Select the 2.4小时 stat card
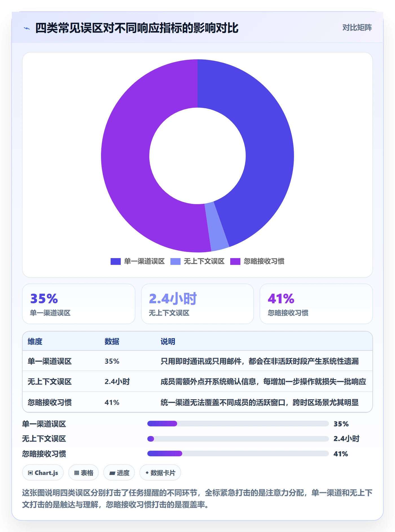 tap(197, 304)
